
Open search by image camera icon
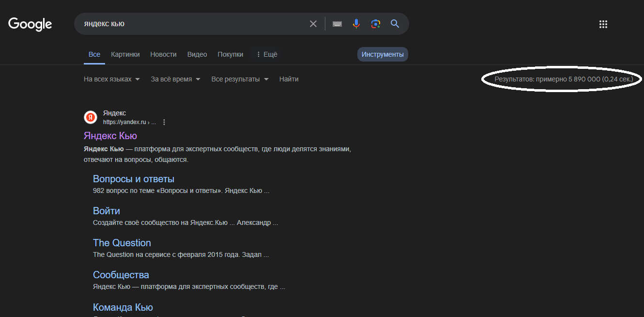point(376,24)
